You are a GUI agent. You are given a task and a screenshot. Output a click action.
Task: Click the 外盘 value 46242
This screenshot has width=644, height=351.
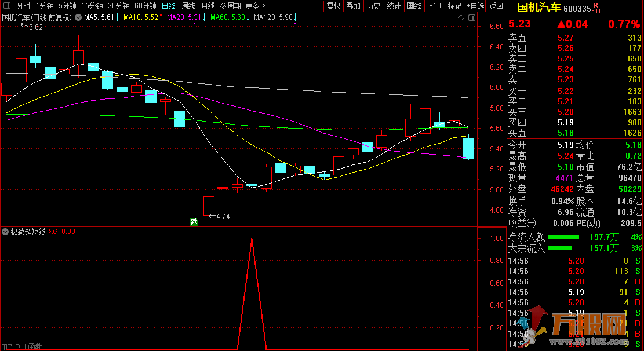(x=562, y=189)
